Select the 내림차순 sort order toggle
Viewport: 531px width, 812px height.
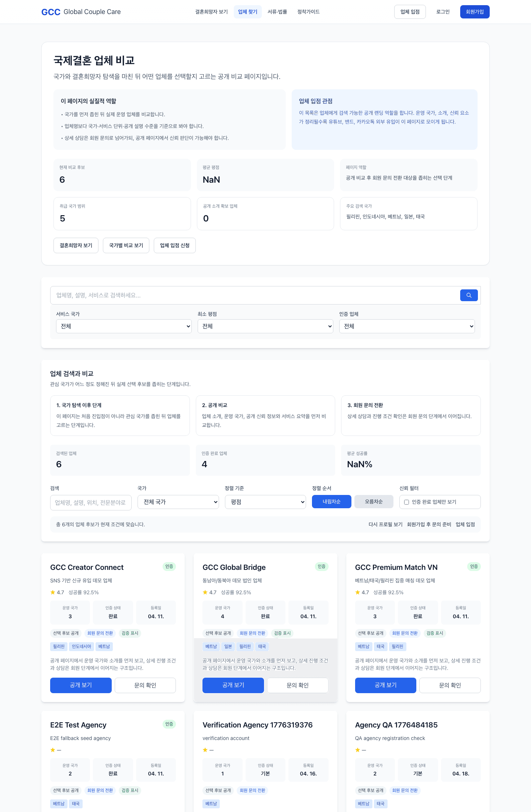(x=332, y=502)
